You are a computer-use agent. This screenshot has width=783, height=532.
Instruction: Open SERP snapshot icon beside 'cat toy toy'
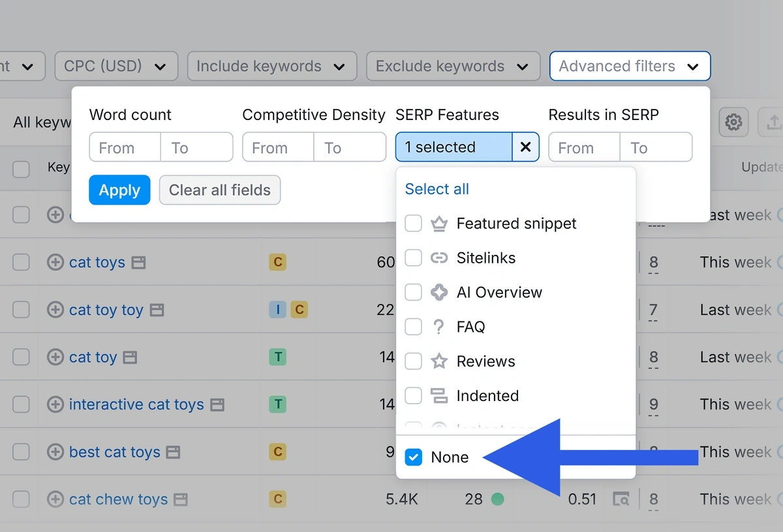[157, 310]
